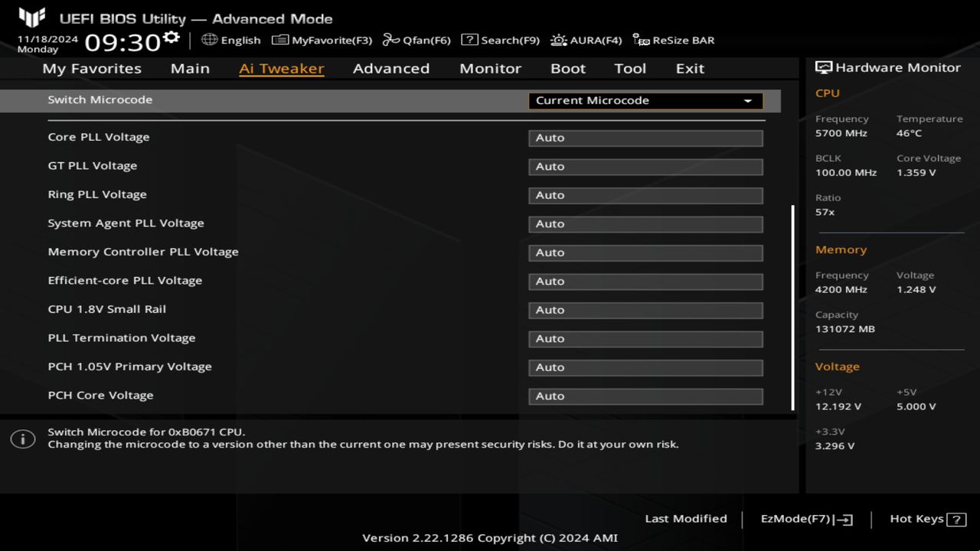Image resolution: width=980 pixels, height=551 pixels.
Task: Click the Memory Controller PLL Voltage field
Action: pyautogui.click(x=645, y=253)
